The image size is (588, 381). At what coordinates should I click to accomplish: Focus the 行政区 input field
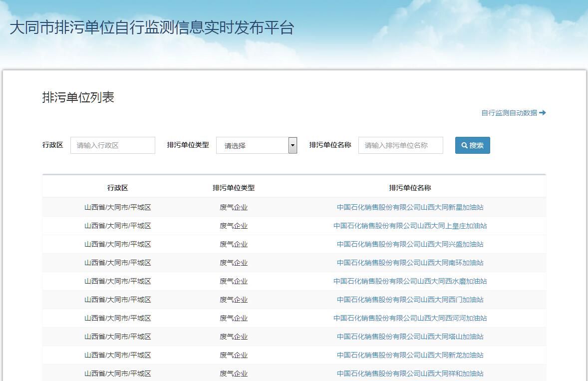tap(113, 145)
